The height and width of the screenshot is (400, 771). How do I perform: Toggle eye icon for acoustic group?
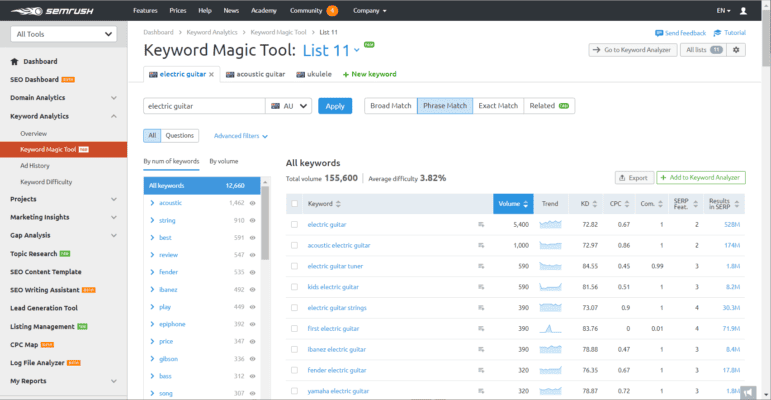(252, 202)
